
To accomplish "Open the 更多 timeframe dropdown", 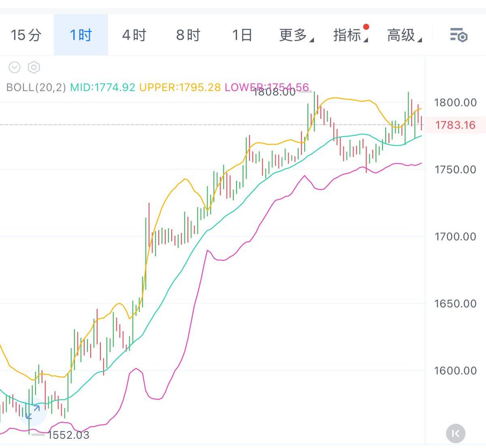I will pos(296,35).
